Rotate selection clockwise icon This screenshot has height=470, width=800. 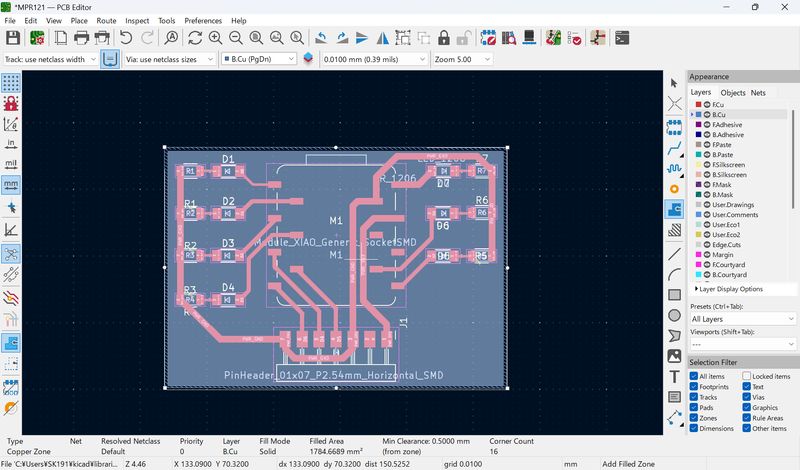(x=342, y=38)
